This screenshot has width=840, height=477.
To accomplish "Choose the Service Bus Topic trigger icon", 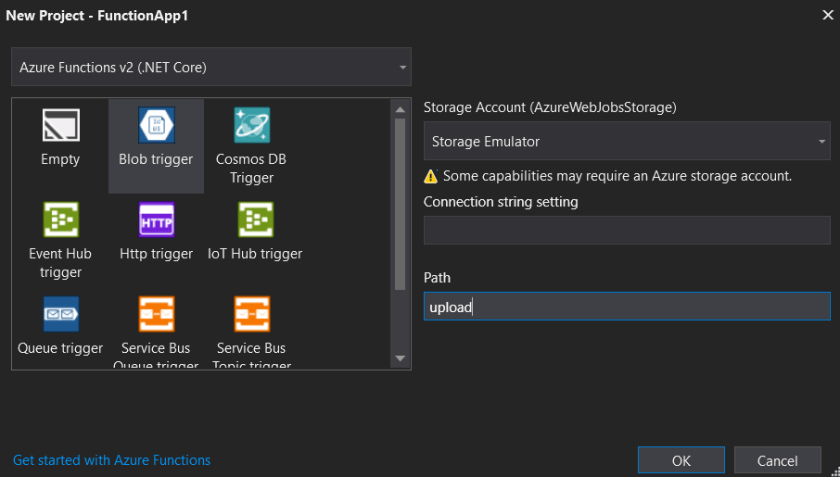I will coord(251,314).
